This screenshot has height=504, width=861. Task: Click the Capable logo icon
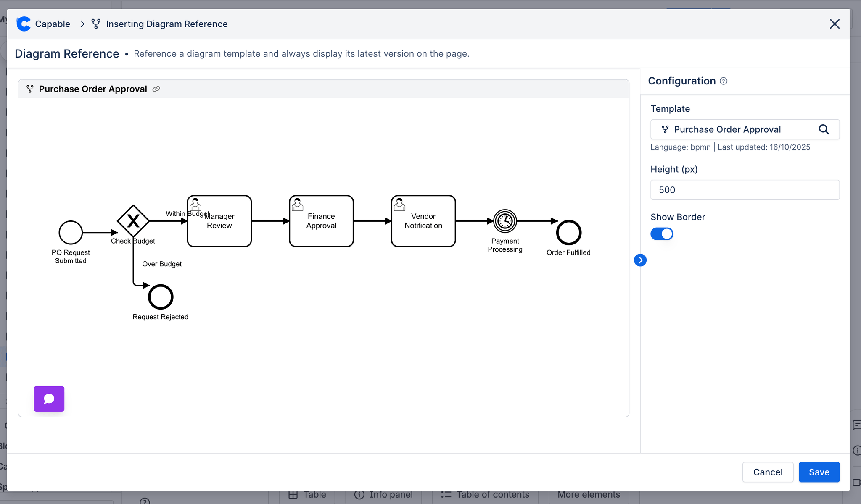coord(24,24)
